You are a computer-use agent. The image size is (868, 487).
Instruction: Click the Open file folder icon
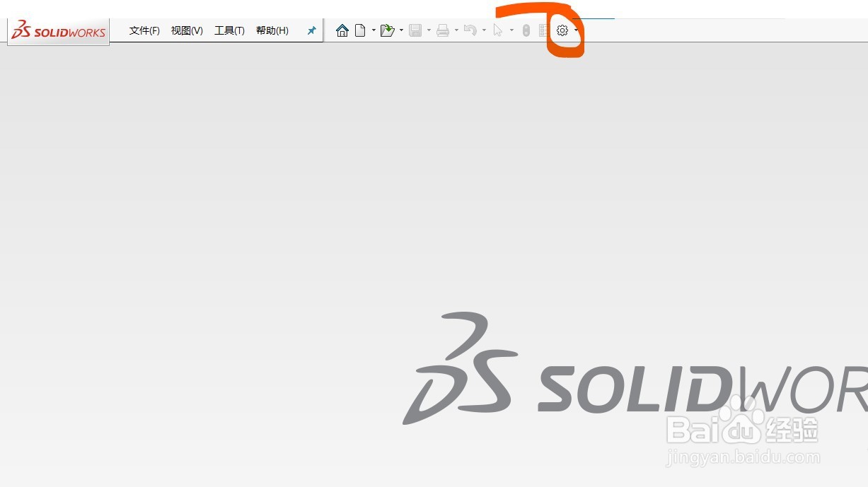[387, 30]
